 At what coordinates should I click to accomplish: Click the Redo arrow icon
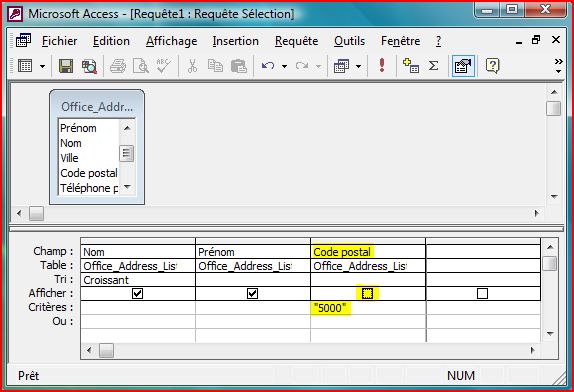point(302,66)
